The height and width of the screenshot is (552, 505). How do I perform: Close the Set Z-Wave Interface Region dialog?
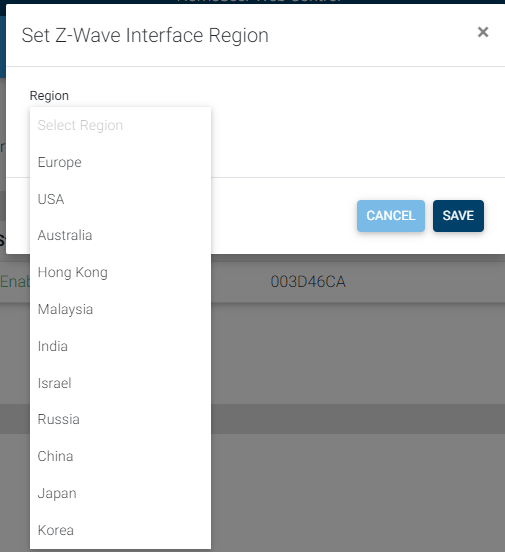click(483, 32)
